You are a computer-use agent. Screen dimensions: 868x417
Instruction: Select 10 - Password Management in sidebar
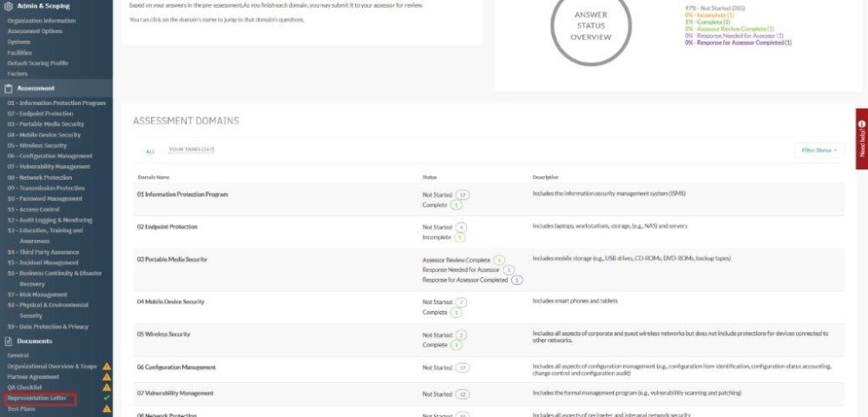pyautogui.click(x=45, y=198)
